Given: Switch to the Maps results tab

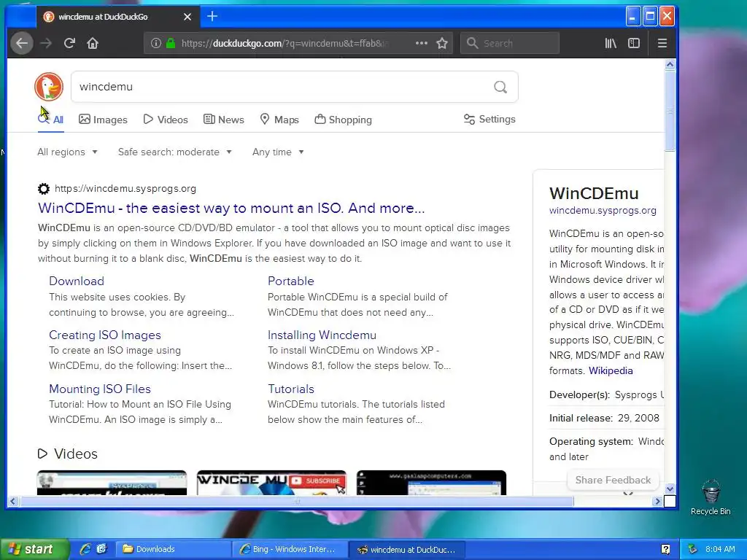Looking at the screenshot, I should point(279,120).
